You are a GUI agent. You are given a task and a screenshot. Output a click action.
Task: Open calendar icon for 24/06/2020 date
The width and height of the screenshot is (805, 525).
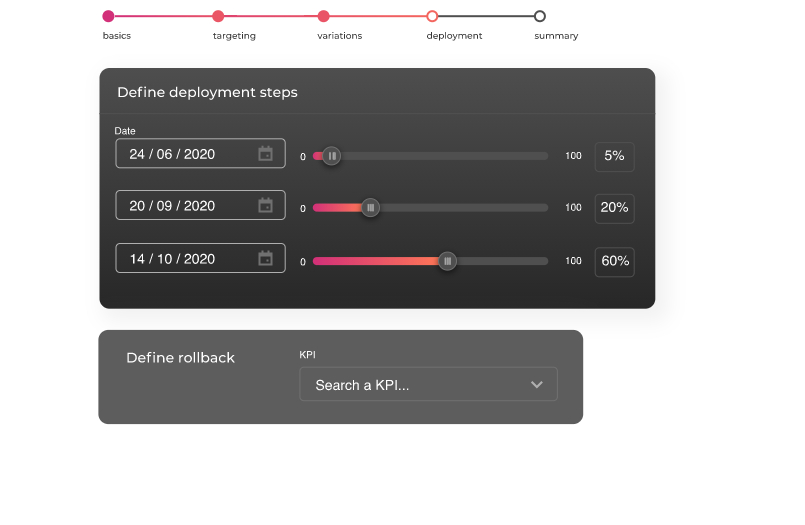265,154
